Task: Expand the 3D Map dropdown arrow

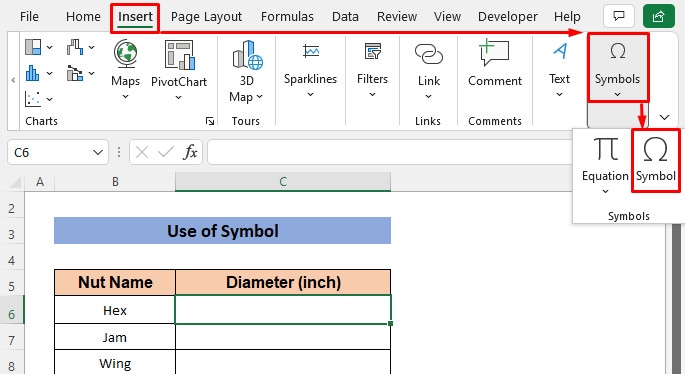Action: tap(259, 97)
